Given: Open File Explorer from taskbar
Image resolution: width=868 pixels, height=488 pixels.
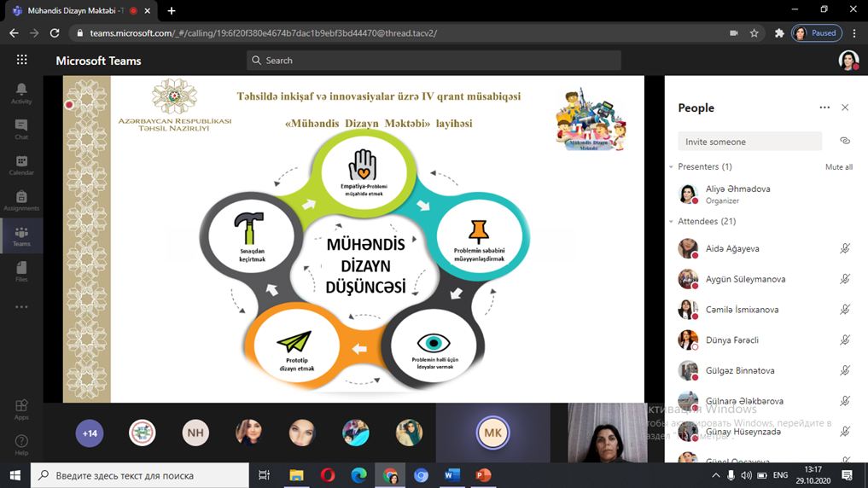Looking at the screenshot, I should coord(297,475).
